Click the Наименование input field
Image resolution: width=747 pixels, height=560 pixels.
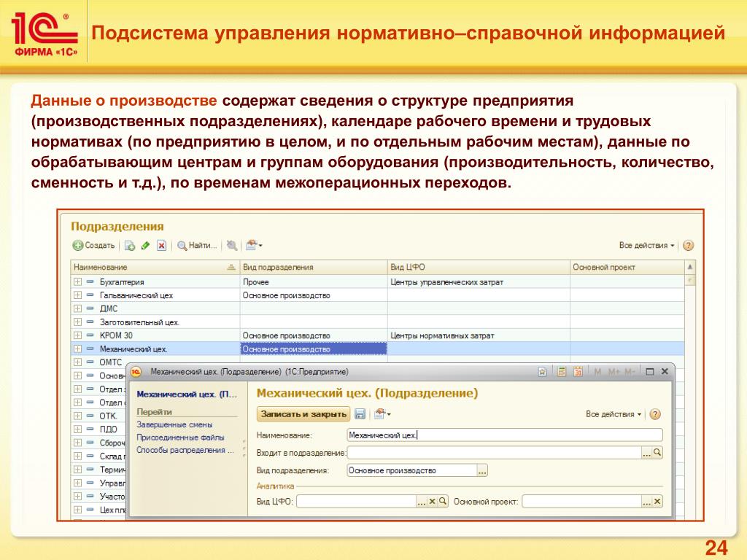(x=505, y=435)
